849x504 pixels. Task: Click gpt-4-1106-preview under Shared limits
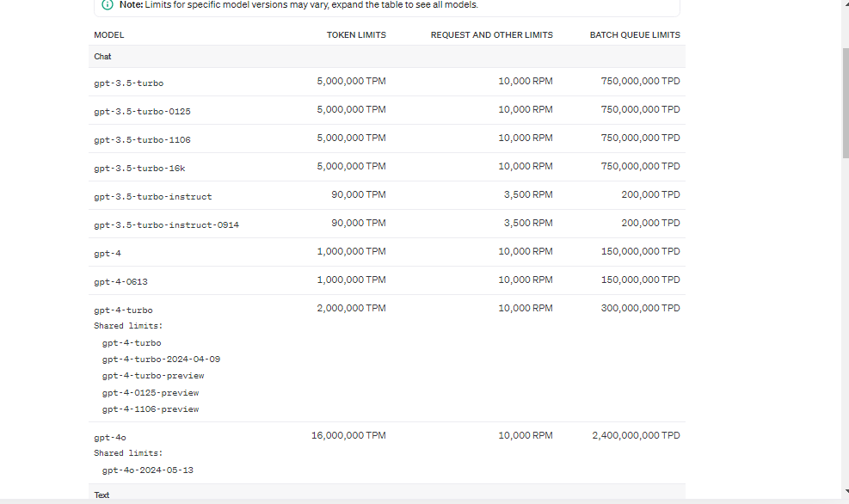[151, 409]
